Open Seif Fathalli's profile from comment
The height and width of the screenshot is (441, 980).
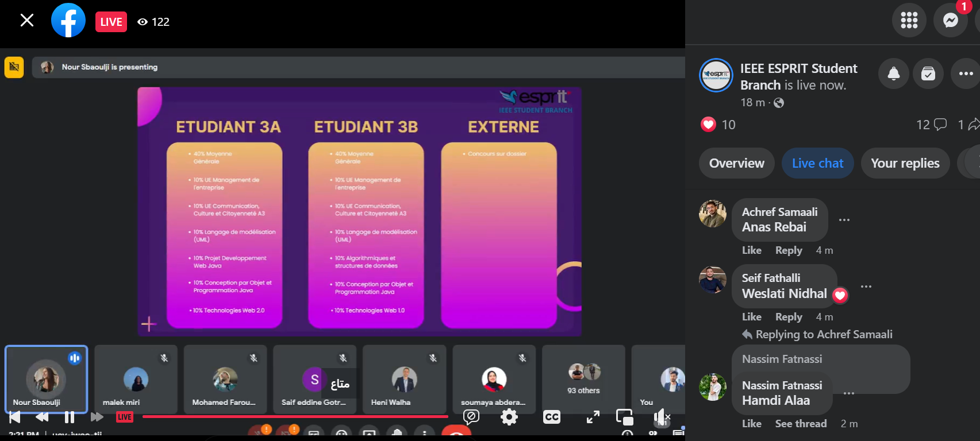tap(771, 278)
